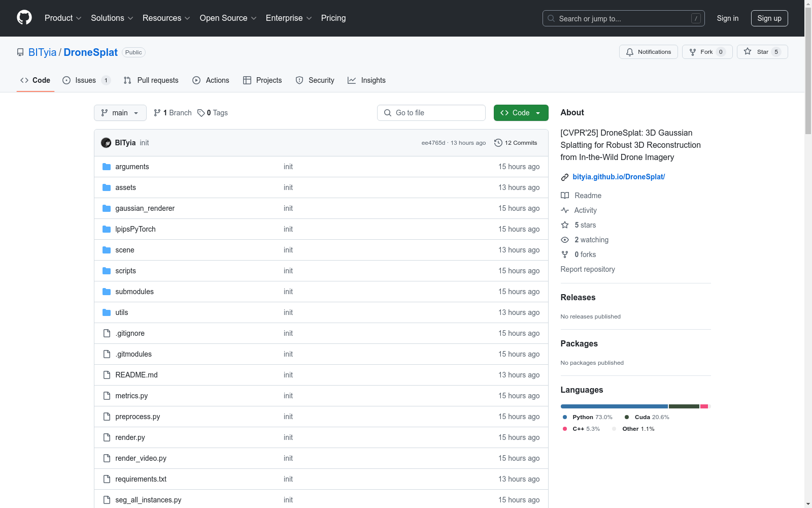
Task: Click the Report repository link
Action: click(588, 269)
